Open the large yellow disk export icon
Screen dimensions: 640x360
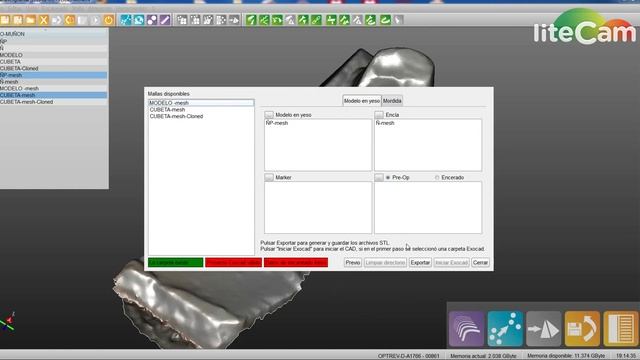582,329
